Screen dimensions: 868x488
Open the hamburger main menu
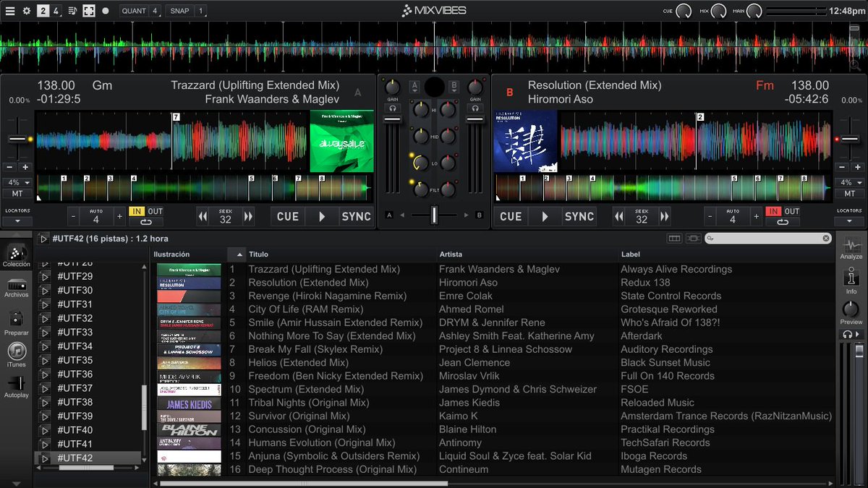(x=9, y=11)
